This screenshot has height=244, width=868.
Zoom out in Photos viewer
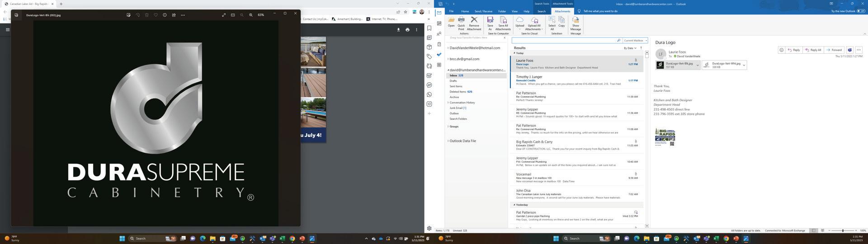pos(242,15)
